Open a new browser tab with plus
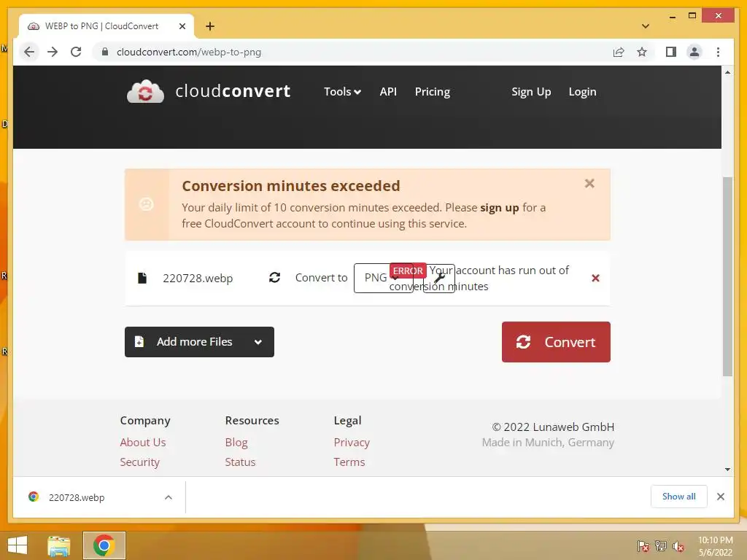Viewport: 747px width, 560px height. [209, 26]
